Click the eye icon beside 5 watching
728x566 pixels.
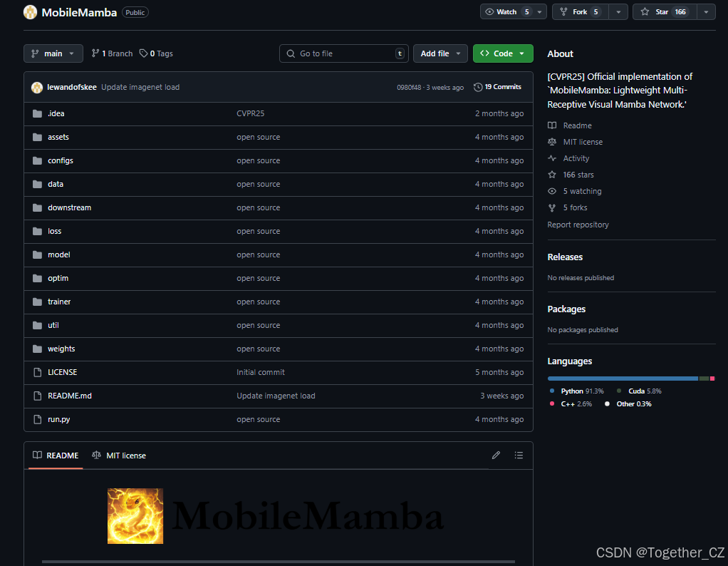coord(552,191)
